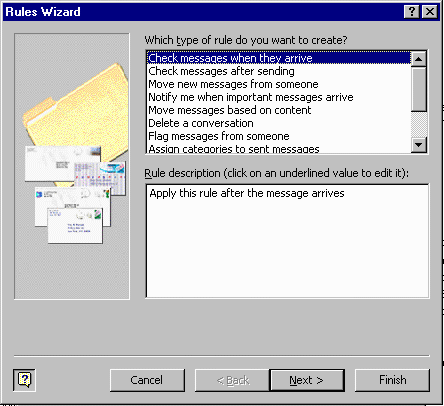Click the rule type list scrollbar thumb
This screenshot has height=406, width=444.
tap(419, 89)
